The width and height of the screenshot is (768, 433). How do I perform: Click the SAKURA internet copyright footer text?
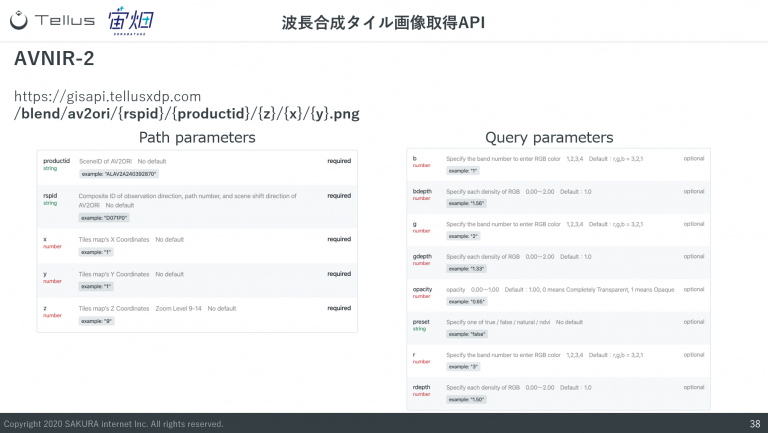(x=113, y=424)
